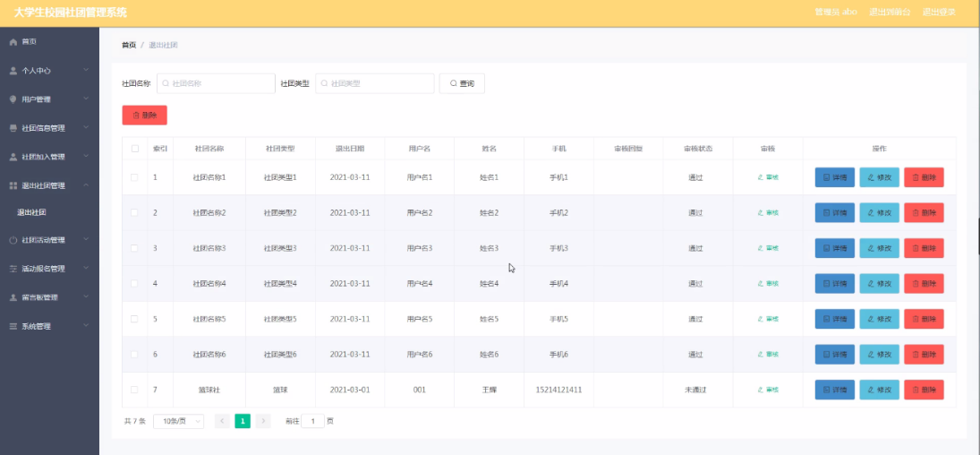
Task: Click the icon beside 用户管理
Action: (x=13, y=99)
